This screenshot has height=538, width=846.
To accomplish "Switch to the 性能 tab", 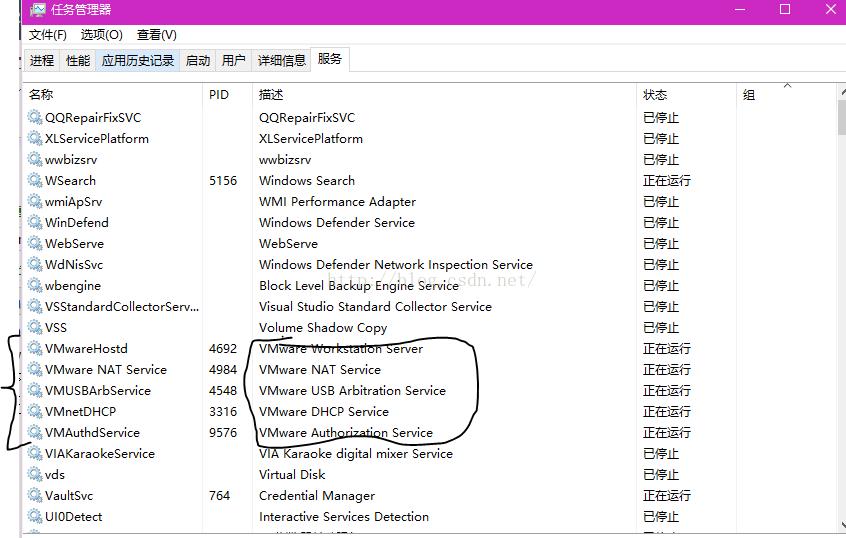I will coord(78,60).
